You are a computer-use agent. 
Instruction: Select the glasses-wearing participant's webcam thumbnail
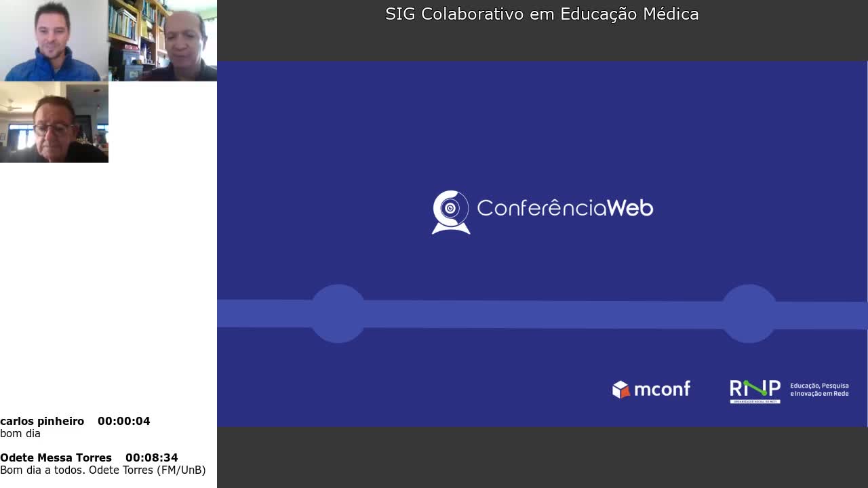(54, 123)
